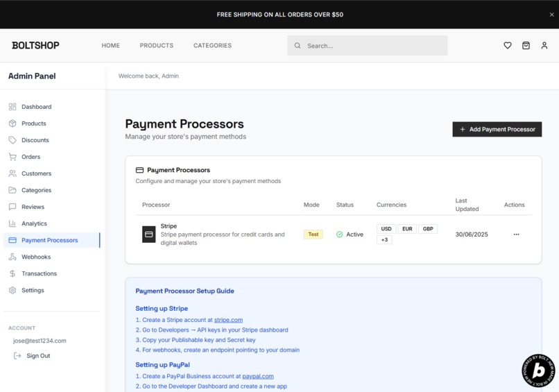Screen dimensions: 559x392
Task: Click the GBP currency badge
Action: (x=428, y=229)
